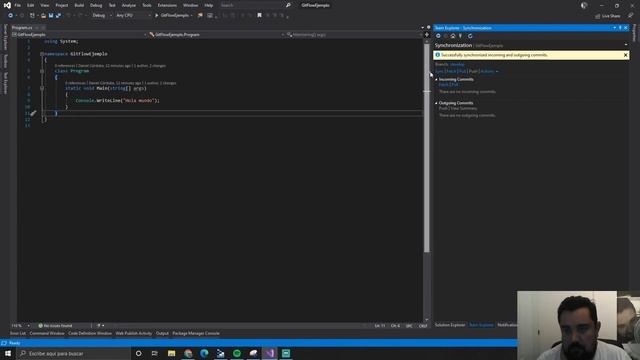Dismiss the synchronized commits notification
This screenshot has width=640, height=360.
(x=625, y=55)
